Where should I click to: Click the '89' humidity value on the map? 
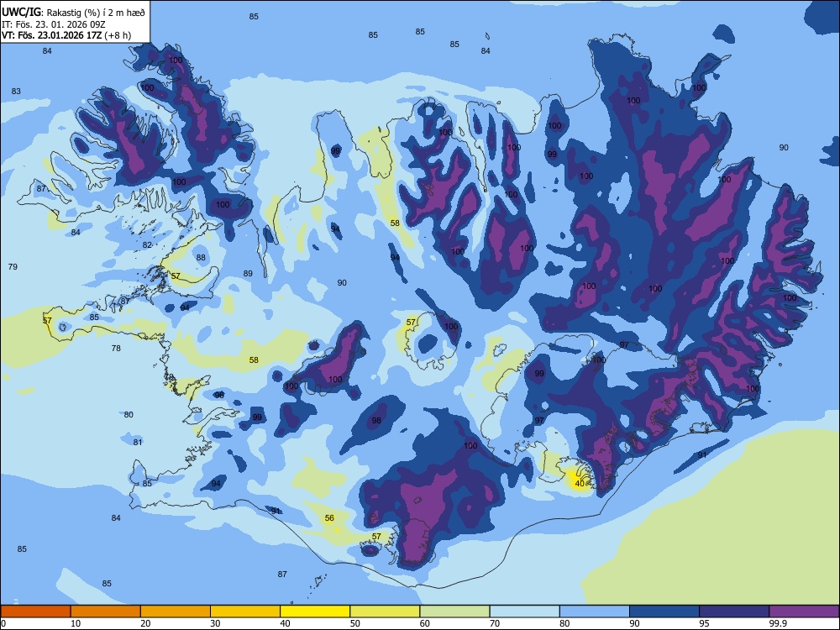pyautogui.click(x=248, y=273)
